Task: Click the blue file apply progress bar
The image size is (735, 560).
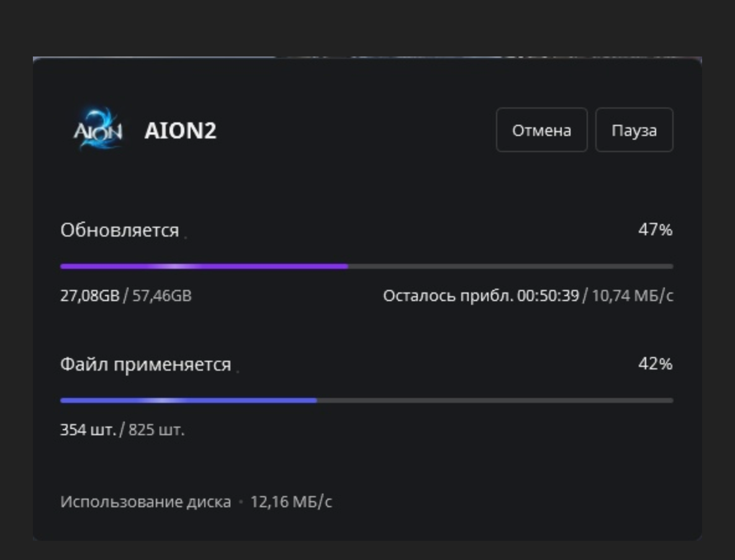Action: click(x=188, y=400)
